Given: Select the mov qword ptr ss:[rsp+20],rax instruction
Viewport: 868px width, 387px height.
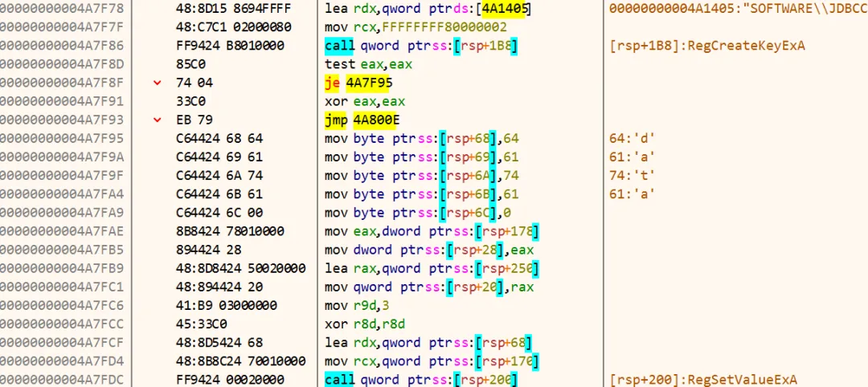Looking at the screenshot, I should point(429,287).
